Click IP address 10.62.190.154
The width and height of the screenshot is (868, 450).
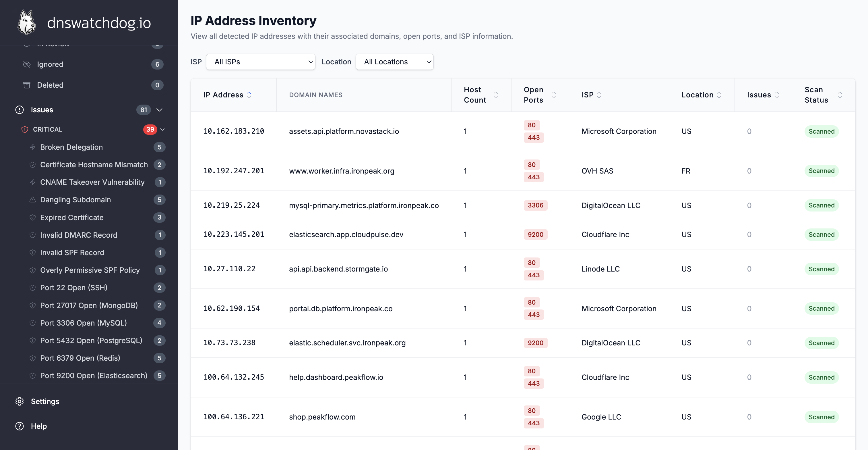[231, 308]
